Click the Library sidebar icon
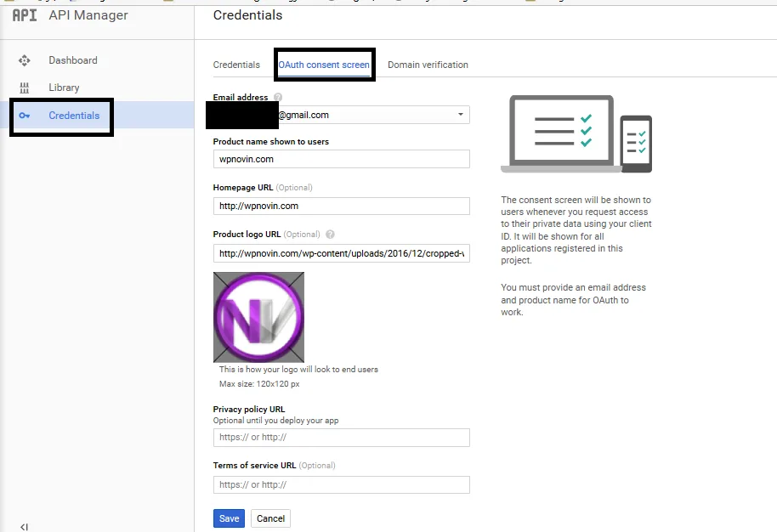 coord(25,88)
